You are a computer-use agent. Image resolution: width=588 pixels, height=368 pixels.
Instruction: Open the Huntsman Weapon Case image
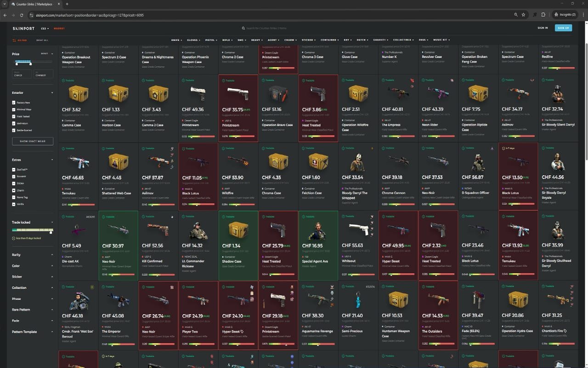point(398,299)
